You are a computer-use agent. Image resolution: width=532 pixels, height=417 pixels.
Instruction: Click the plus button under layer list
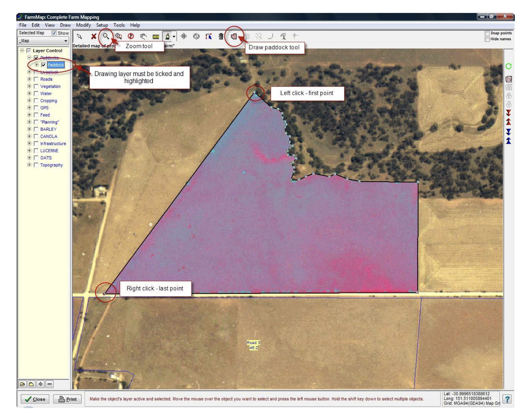tap(41, 384)
